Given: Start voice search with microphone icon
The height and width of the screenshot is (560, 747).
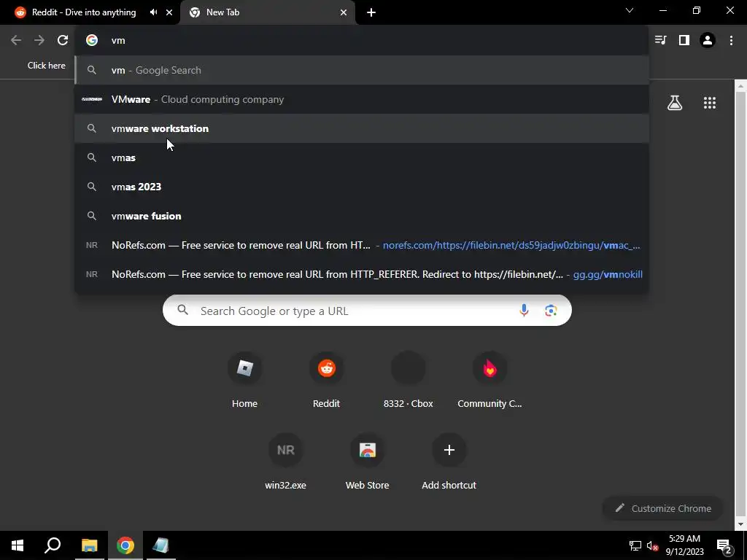Looking at the screenshot, I should [524, 311].
